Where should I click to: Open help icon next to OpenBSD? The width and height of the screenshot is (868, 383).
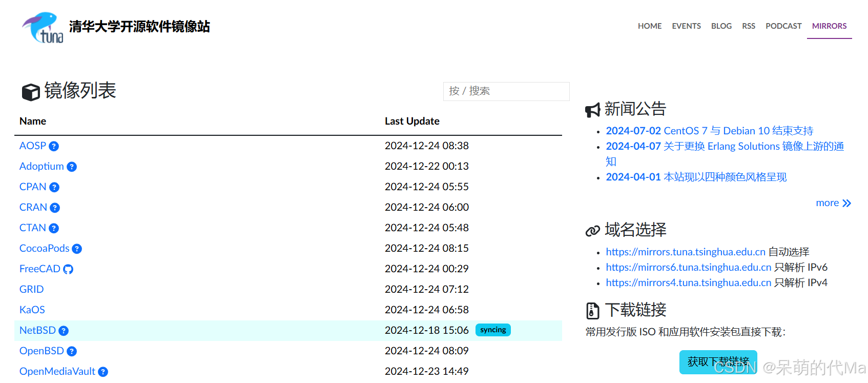[72, 351]
